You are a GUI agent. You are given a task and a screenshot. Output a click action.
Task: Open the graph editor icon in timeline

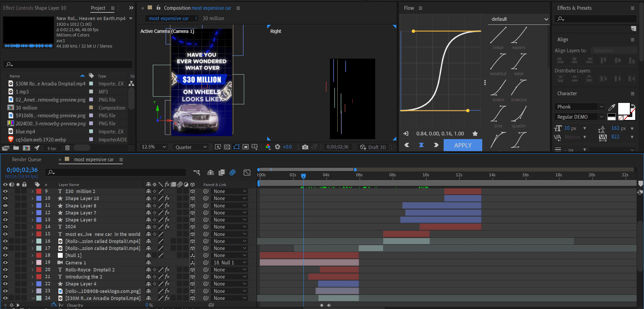[247, 172]
